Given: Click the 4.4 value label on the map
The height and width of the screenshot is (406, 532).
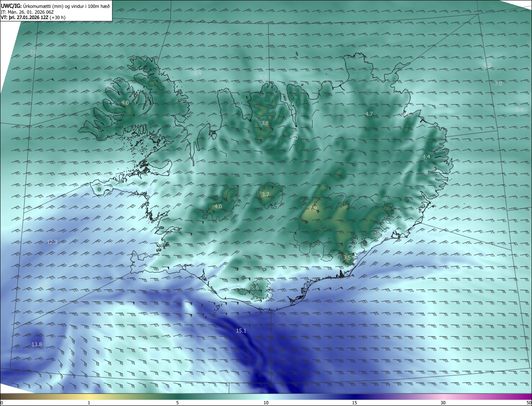Looking at the screenshot, I should [x=426, y=157].
